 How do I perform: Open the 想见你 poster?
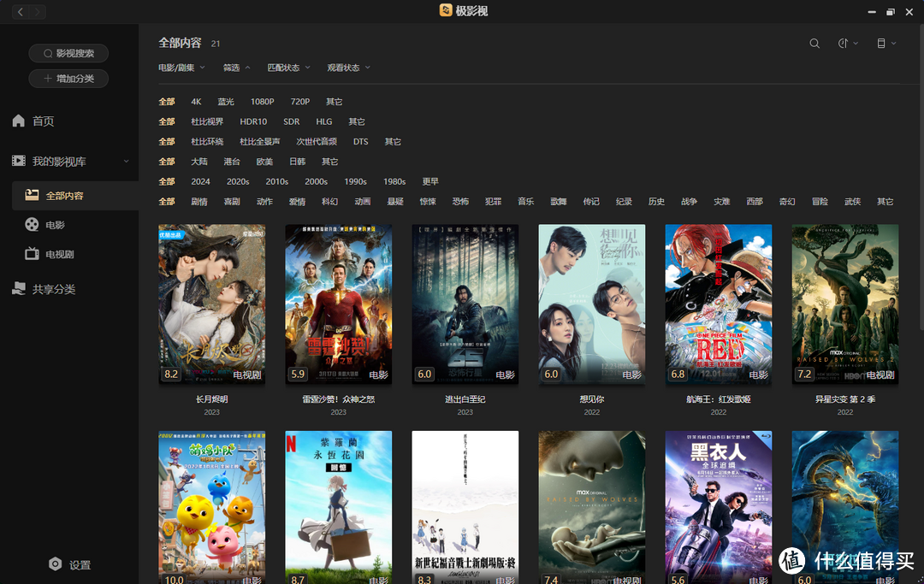pos(592,304)
